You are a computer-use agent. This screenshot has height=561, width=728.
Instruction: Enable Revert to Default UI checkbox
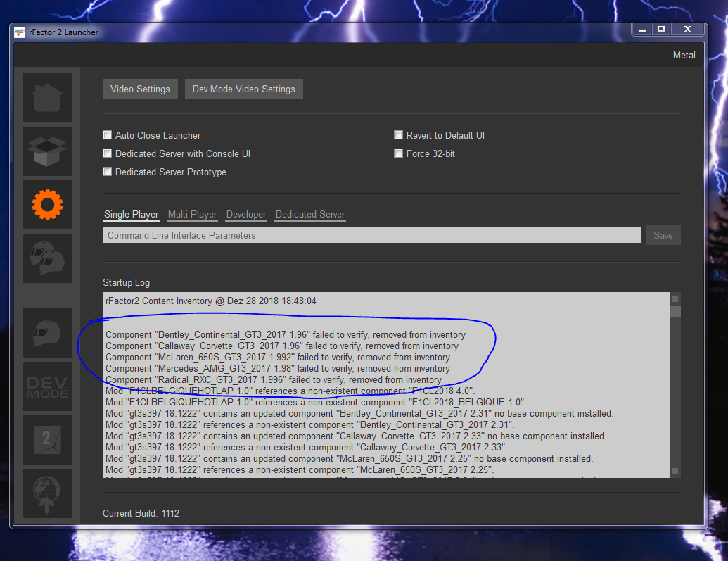coord(399,135)
